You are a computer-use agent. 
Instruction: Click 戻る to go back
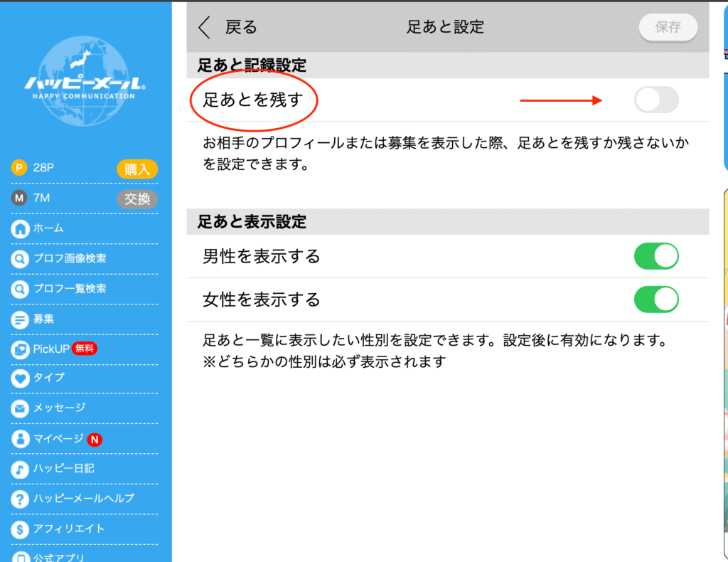(x=241, y=27)
